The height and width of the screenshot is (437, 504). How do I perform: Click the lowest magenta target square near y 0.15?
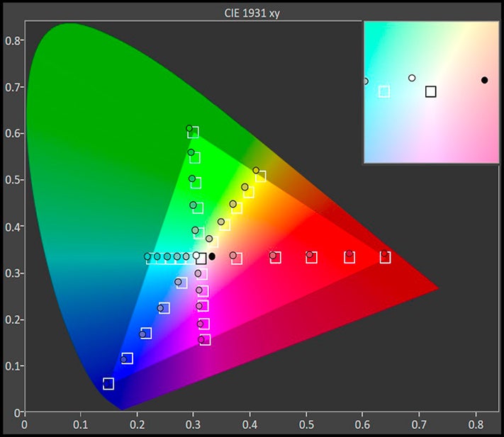(205, 340)
